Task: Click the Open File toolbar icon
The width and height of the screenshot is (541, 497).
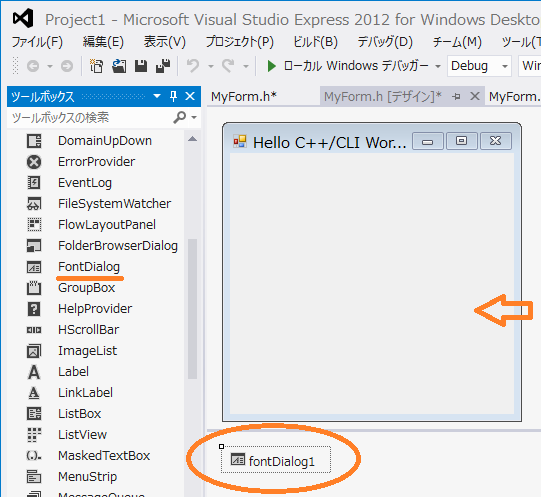Action: [119, 66]
